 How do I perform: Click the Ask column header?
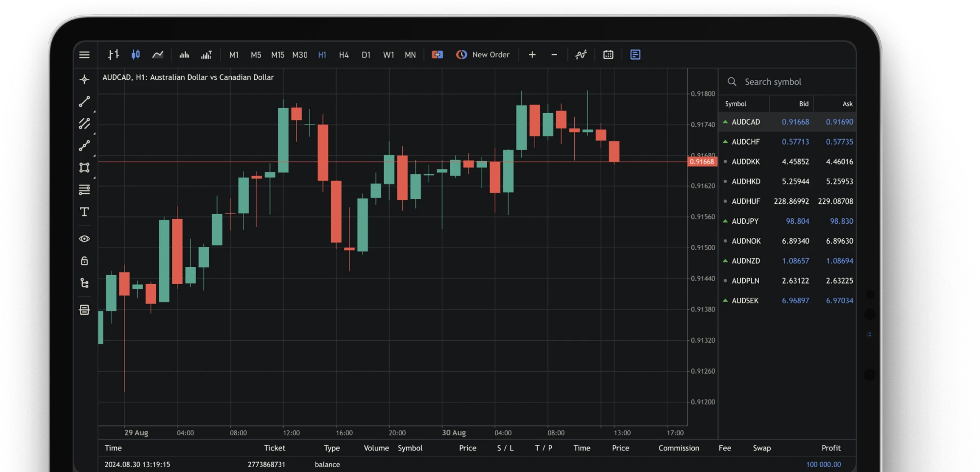pos(847,104)
